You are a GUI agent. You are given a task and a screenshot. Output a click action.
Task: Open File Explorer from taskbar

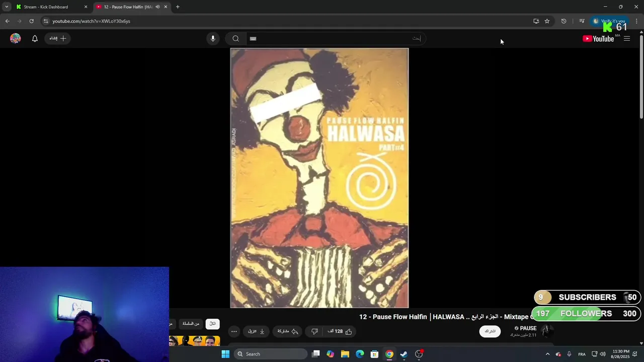(x=345, y=354)
